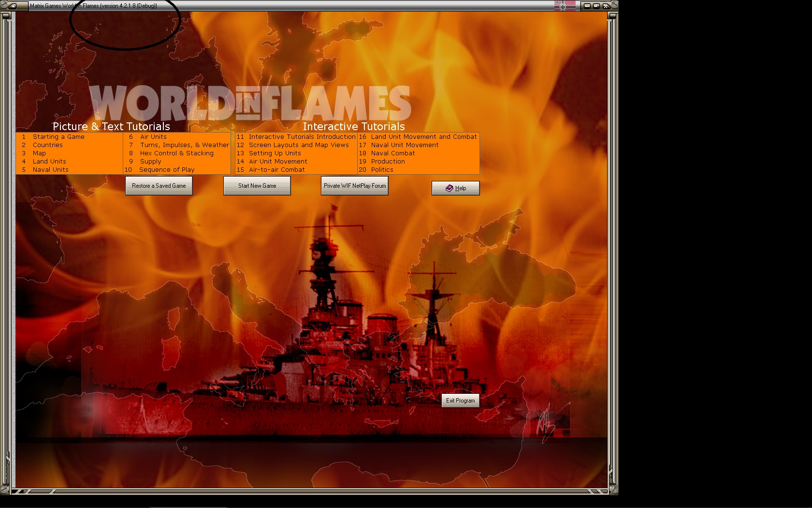This screenshot has height=508, width=812.
Task: Open the Naval Units tutorial
Action: tap(50, 169)
